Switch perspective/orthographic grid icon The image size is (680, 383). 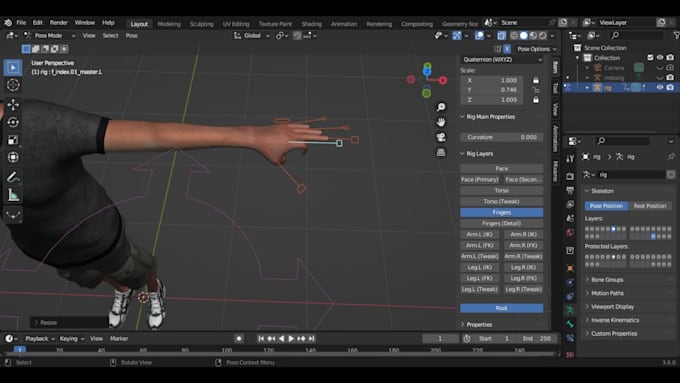point(441,152)
